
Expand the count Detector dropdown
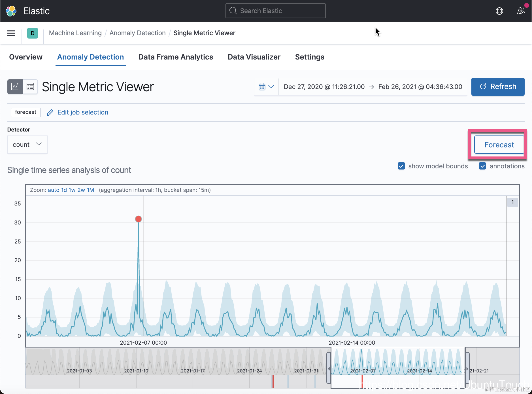click(27, 145)
